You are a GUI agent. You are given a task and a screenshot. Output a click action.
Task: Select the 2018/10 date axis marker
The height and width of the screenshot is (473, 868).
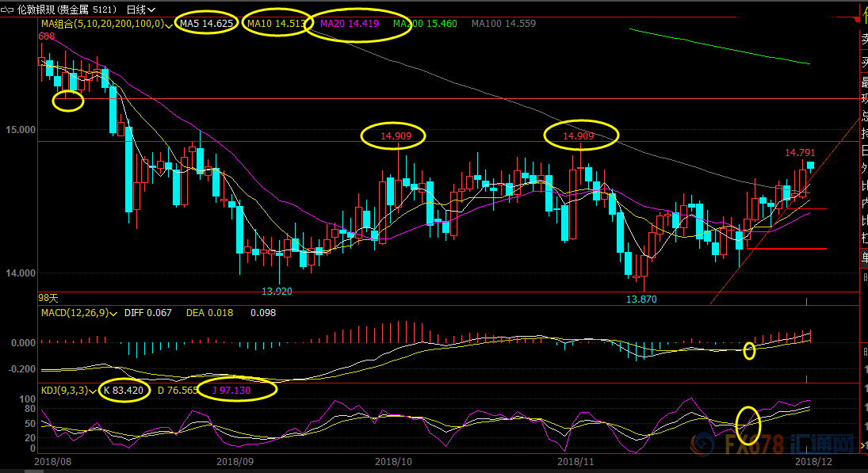pos(394,460)
